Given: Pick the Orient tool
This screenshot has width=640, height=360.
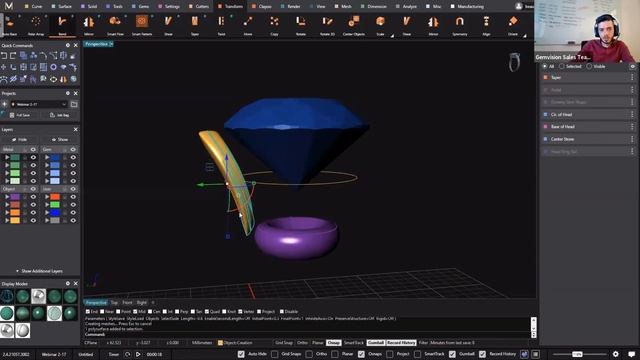Looking at the screenshot, I should coord(513,25).
